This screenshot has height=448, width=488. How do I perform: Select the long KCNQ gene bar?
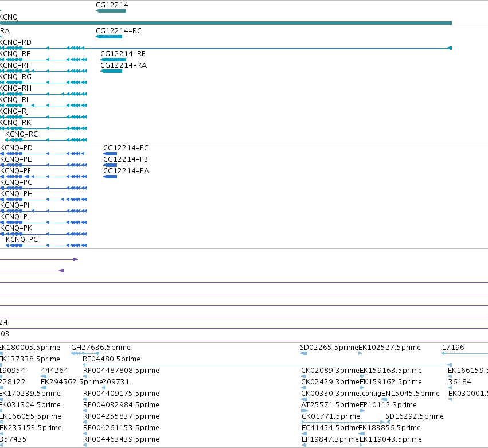coord(225,23)
